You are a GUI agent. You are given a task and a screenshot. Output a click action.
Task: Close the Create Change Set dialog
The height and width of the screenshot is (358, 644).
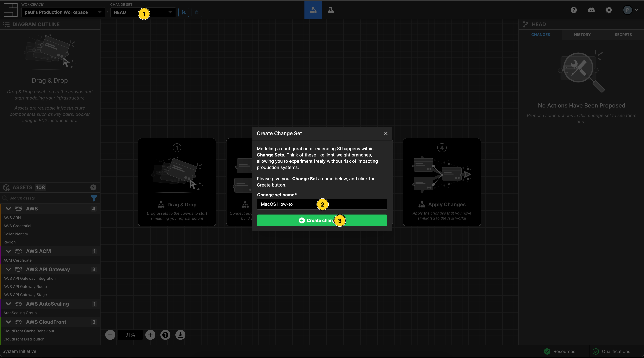click(386, 133)
